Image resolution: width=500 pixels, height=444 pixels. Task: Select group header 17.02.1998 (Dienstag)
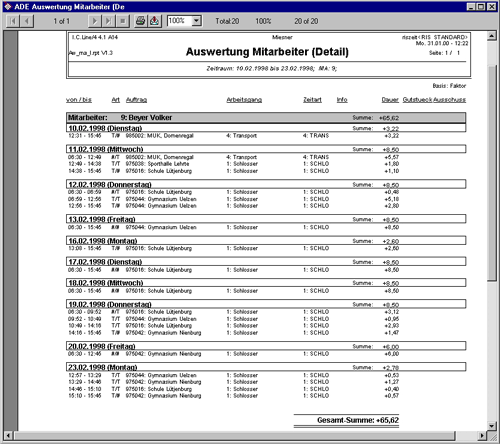(266, 262)
